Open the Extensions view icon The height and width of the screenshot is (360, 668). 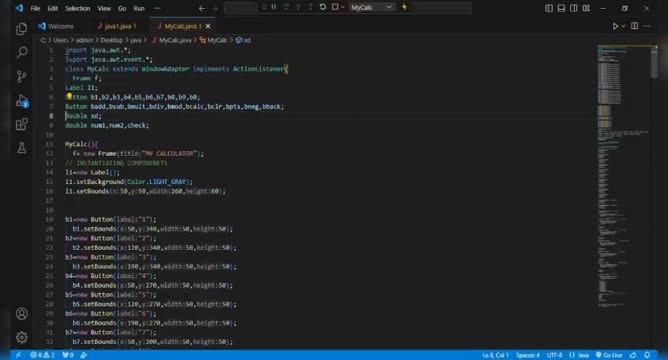click(x=21, y=124)
